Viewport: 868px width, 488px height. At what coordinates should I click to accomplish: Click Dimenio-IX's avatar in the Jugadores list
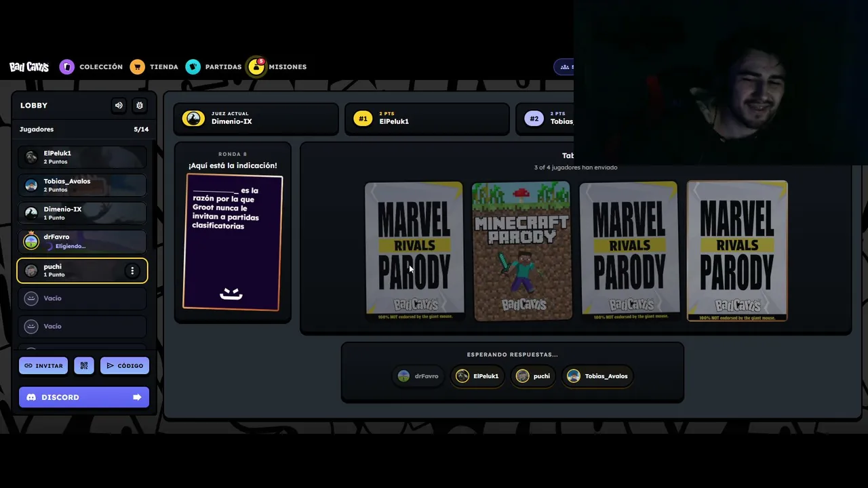coord(31,213)
